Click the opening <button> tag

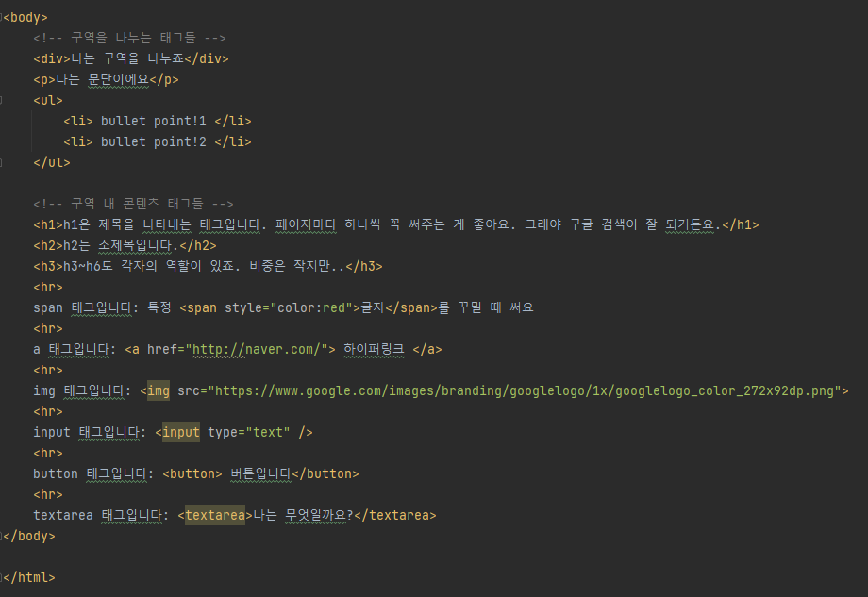click(192, 474)
